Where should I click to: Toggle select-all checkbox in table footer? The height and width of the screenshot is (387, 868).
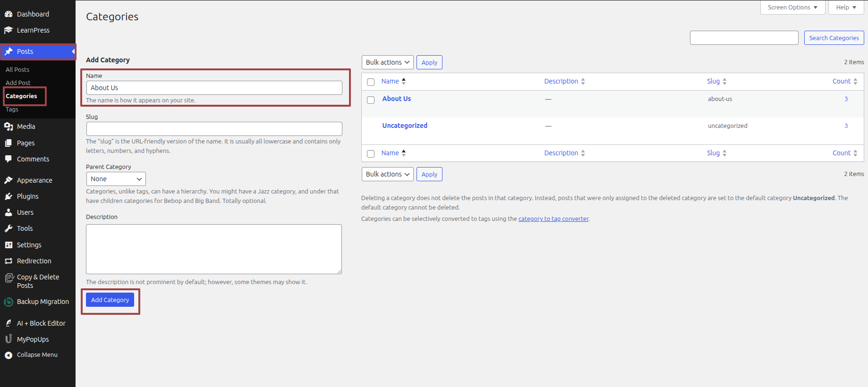click(371, 154)
